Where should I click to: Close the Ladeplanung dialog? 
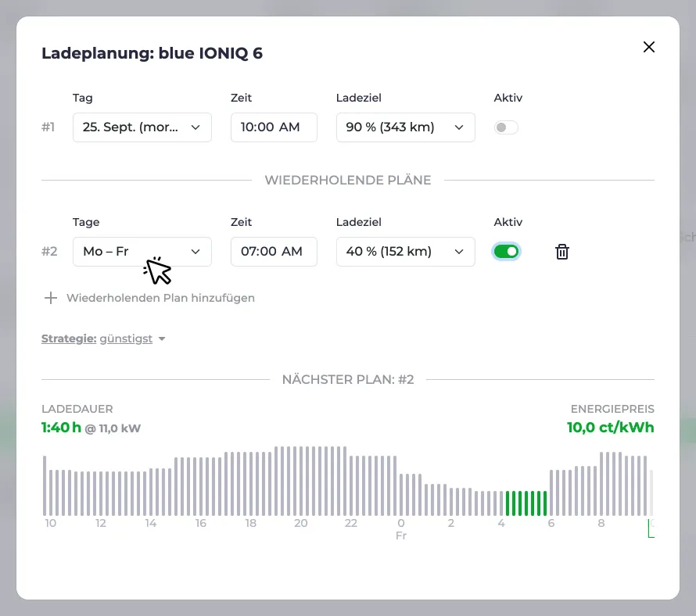[648, 47]
